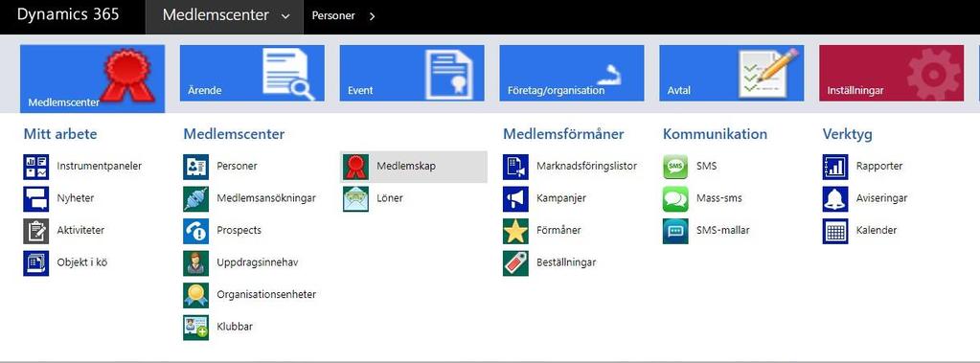Click the Kampanjer megaphone icon

pos(515,198)
